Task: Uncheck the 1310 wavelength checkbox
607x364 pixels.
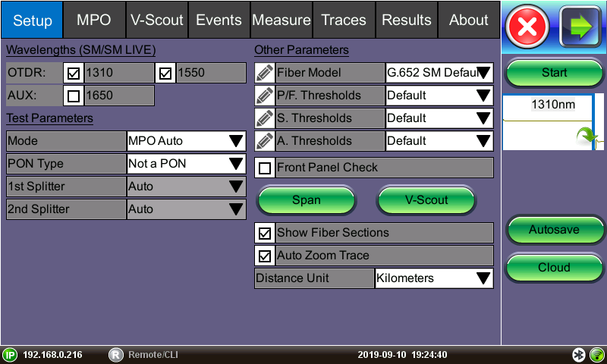Action: (x=74, y=74)
